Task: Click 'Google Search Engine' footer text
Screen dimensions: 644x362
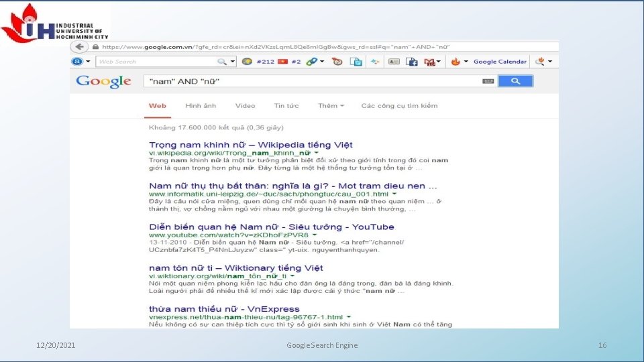Action: pyautogui.click(x=322, y=345)
